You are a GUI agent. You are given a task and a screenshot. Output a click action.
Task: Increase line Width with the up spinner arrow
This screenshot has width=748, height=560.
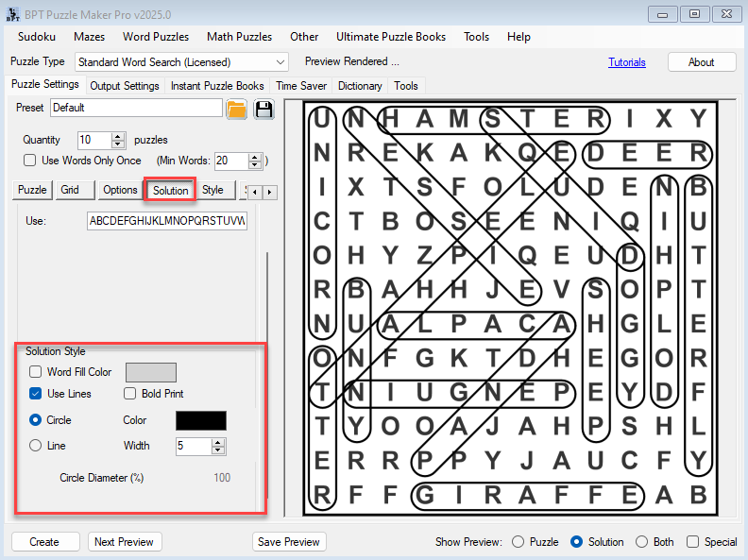(x=218, y=441)
